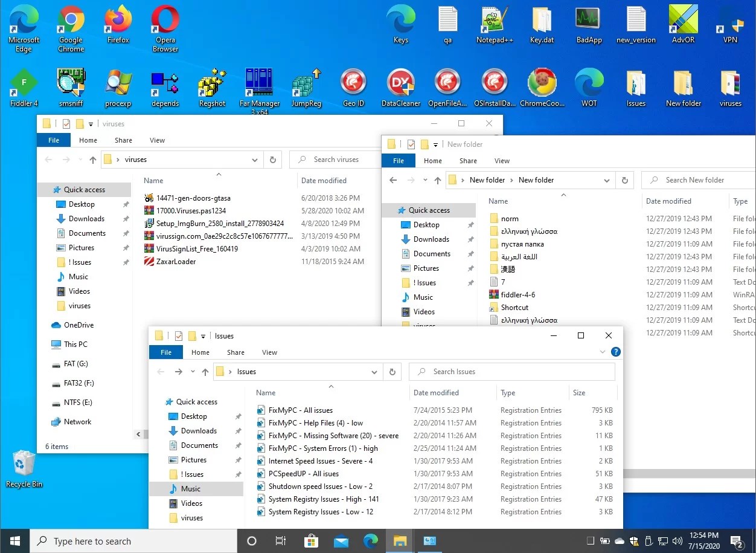Navigate back in the Issues window
This screenshot has width=756, height=553.
click(161, 372)
